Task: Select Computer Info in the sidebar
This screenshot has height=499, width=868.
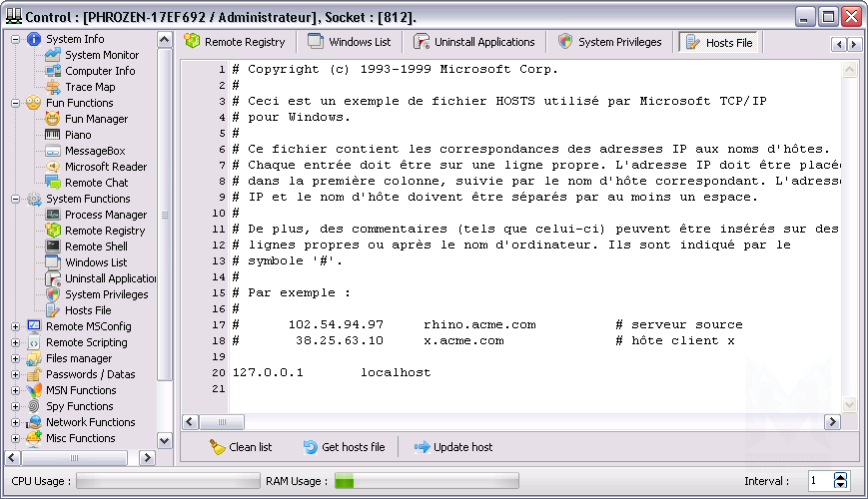Action: pos(100,71)
